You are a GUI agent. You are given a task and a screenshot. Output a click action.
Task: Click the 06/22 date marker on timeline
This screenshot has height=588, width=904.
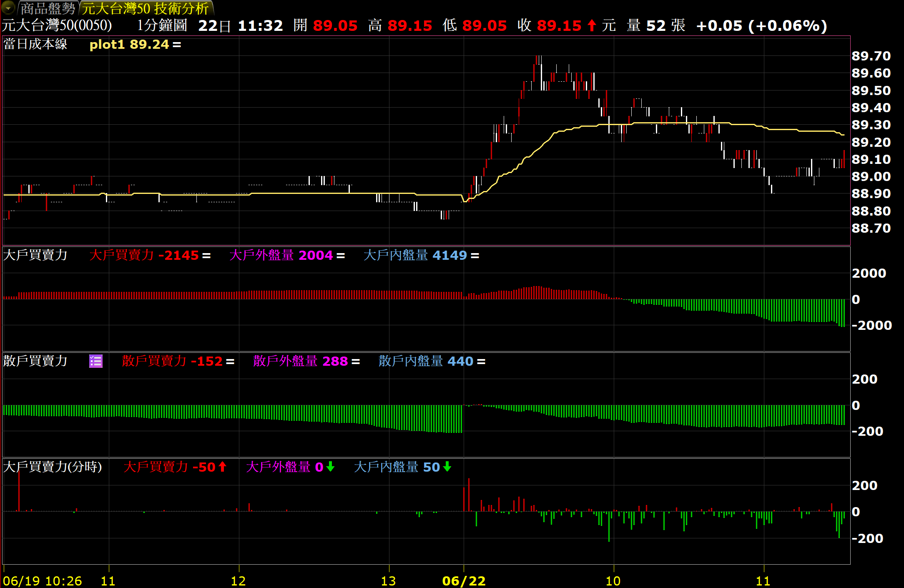click(464, 580)
